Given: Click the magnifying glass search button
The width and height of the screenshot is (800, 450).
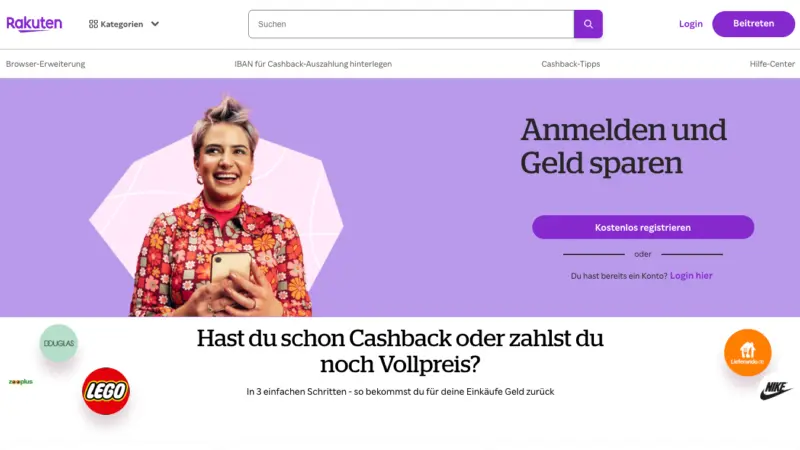Looking at the screenshot, I should point(588,24).
